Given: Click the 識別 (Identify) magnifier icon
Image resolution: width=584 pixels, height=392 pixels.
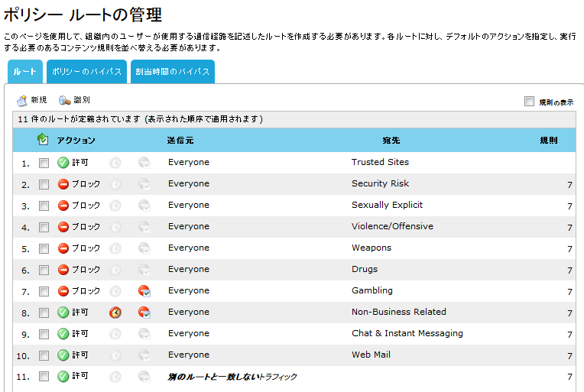Looking at the screenshot, I should 64,100.
